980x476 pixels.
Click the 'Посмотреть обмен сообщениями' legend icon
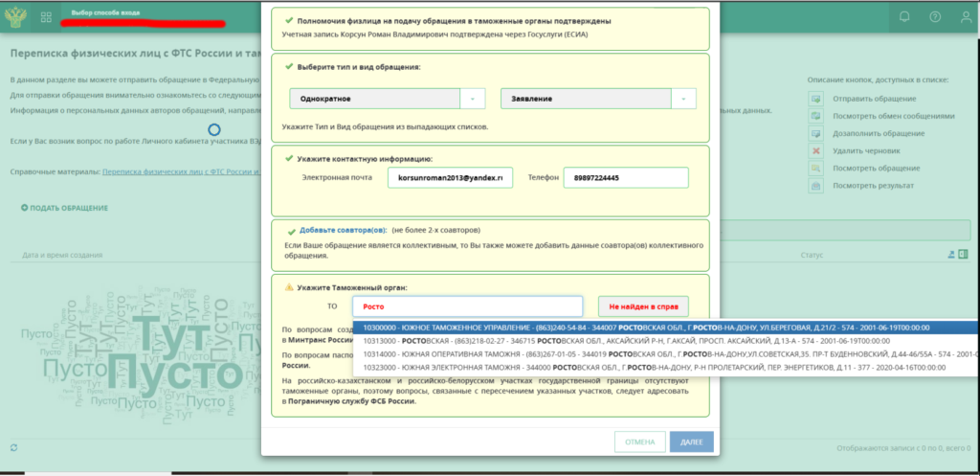pyautogui.click(x=815, y=116)
